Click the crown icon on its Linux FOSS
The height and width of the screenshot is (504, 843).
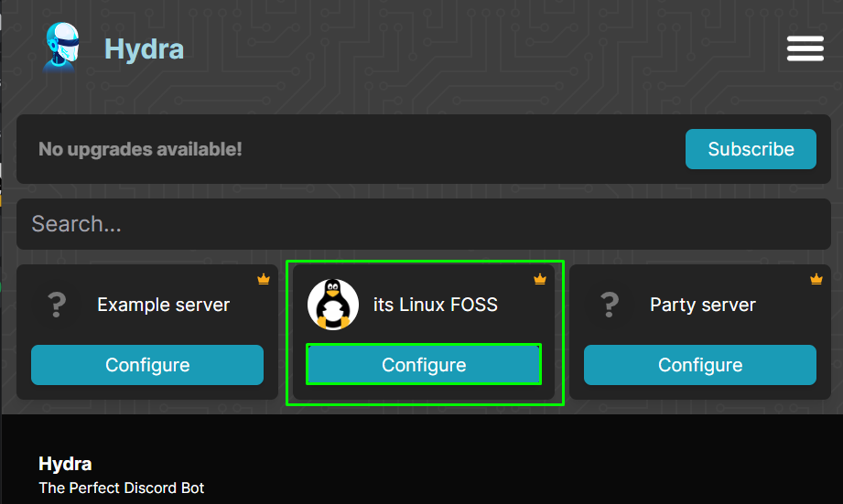(540, 279)
